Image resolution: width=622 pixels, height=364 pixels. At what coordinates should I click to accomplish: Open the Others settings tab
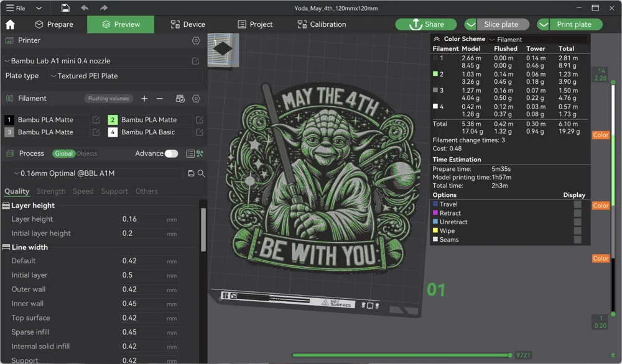pos(146,191)
